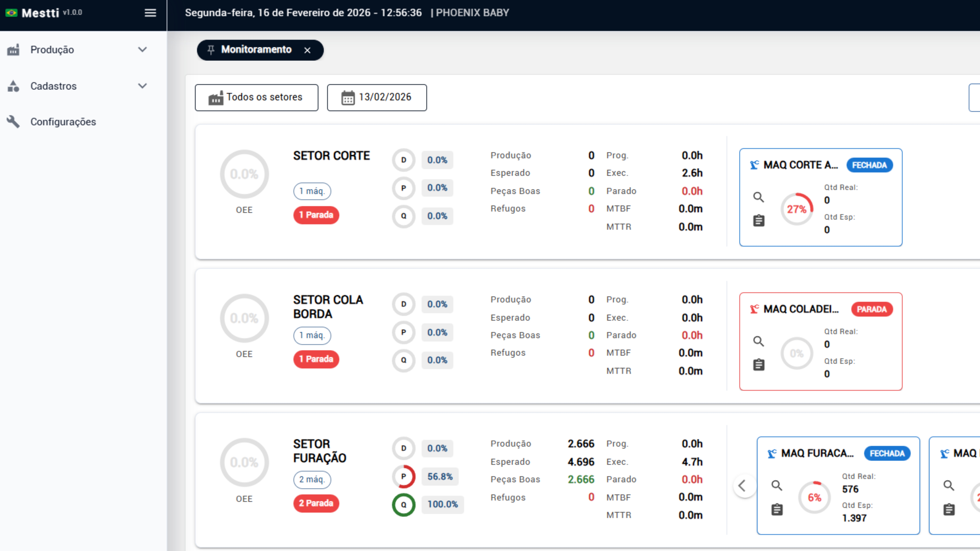The height and width of the screenshot is (551, 980).
Task: Open clipboard report for MAQ COLADEI card
Action: (x=759, y=365)
